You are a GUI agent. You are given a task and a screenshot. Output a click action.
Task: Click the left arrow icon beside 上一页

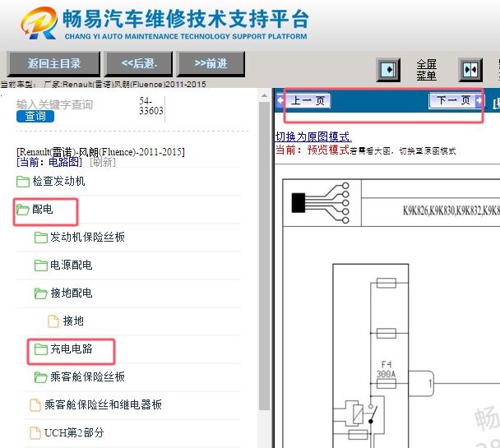pos(280,100)
